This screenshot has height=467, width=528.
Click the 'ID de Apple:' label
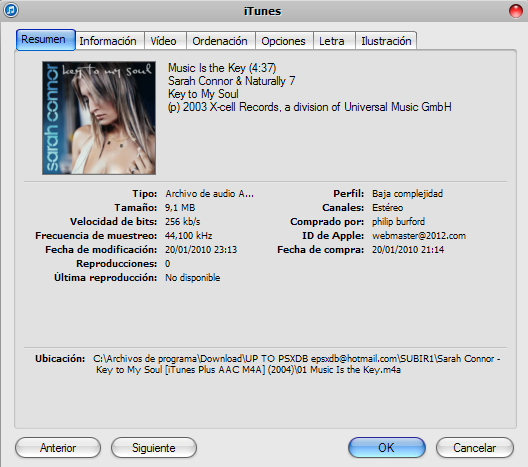(x=333, y=236)
